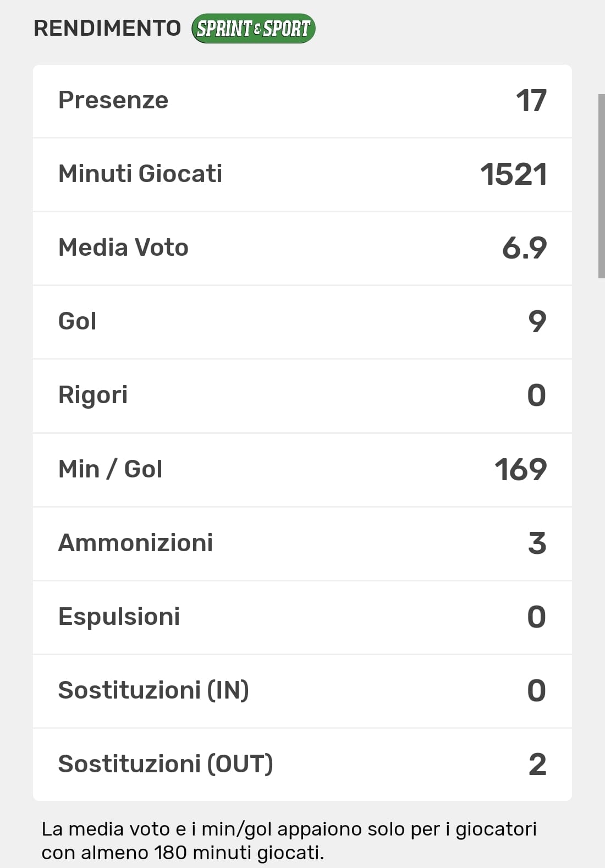
Task: Tap the 17 appearances value
Action: 531,101
